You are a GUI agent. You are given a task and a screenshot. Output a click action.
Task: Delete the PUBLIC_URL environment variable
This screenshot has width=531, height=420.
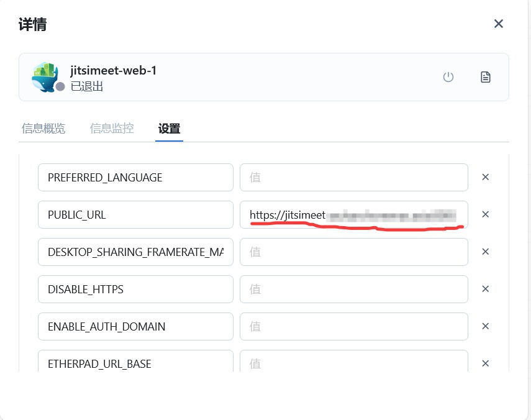coord(486,214)
